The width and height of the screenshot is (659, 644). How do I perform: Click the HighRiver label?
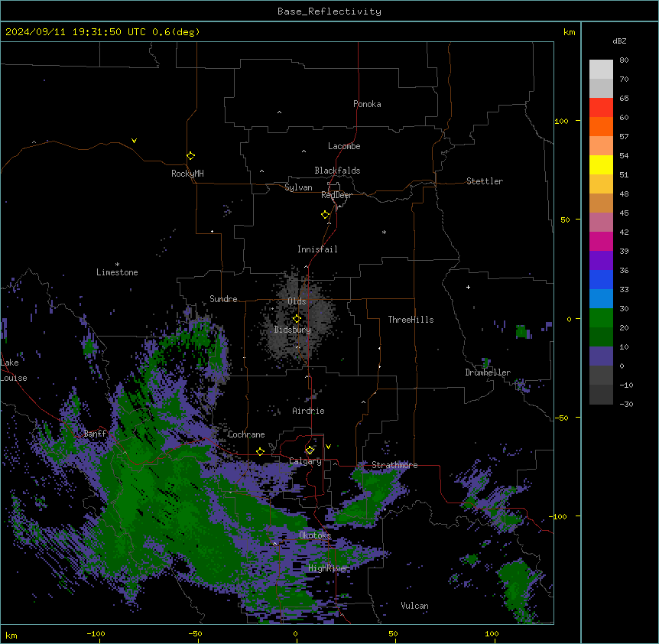click(x=329, y=568)
